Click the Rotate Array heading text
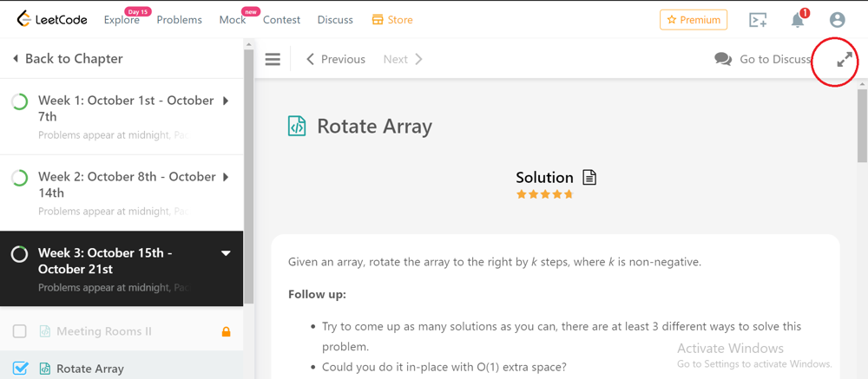Viewport: 868px width, 379px height. [374, 126]
